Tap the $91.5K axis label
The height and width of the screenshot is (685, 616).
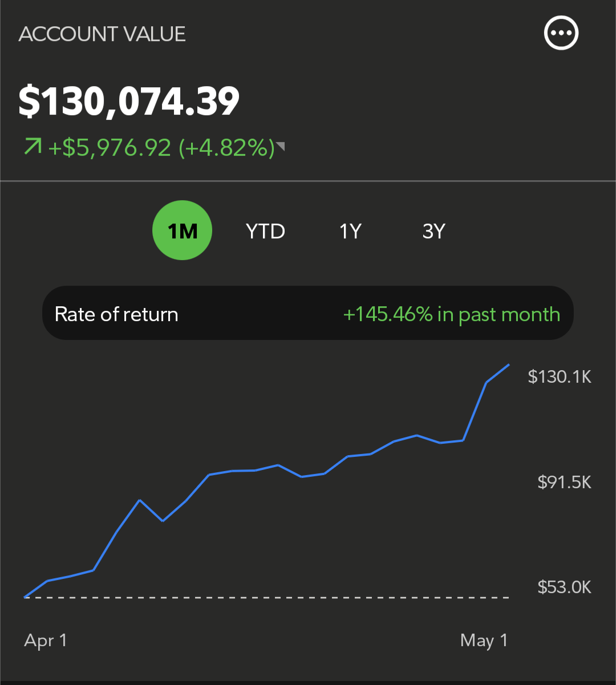pyautogui.click(x=565, y=483)
